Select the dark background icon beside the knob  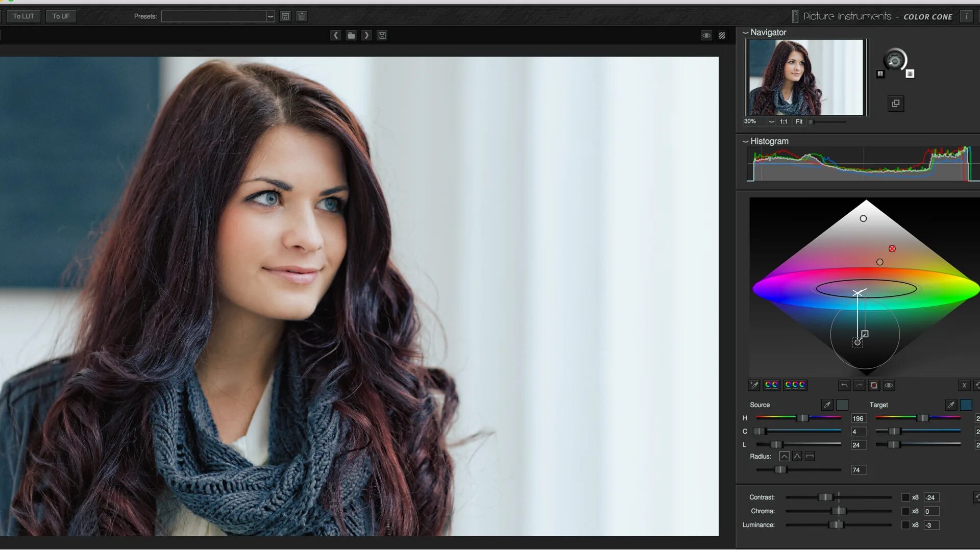[x=880, y=74]
